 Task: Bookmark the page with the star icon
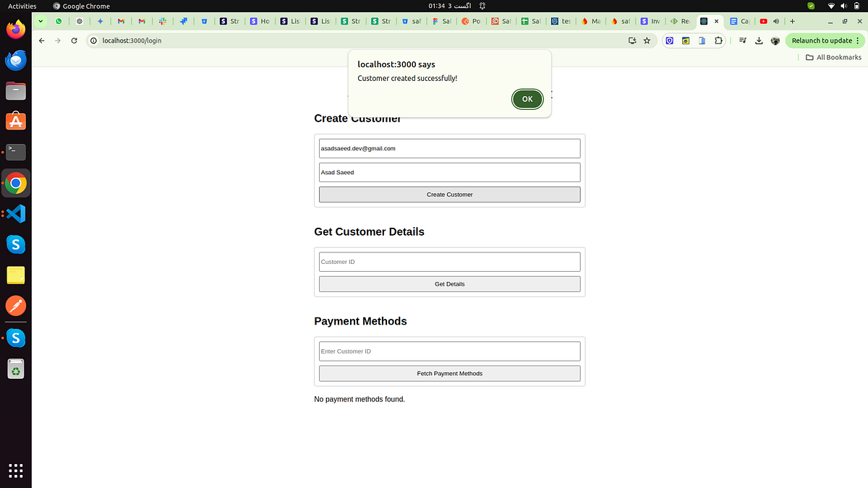647,40
